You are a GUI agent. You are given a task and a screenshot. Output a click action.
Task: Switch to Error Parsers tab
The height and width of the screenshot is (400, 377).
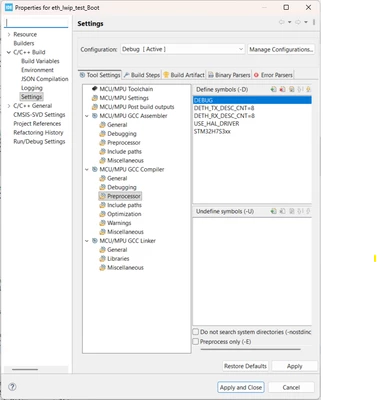click(x=273, y=75)
